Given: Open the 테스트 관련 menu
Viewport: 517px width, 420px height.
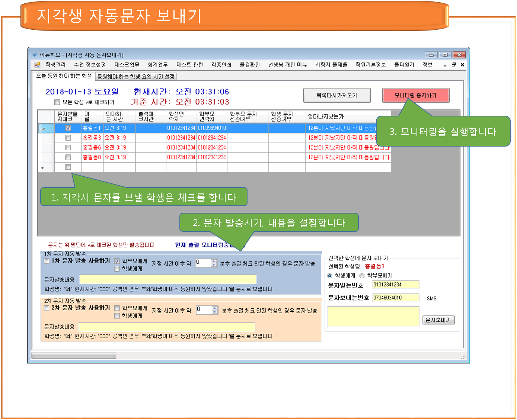Looking at the screenshot, I should [x=190, y=65].
